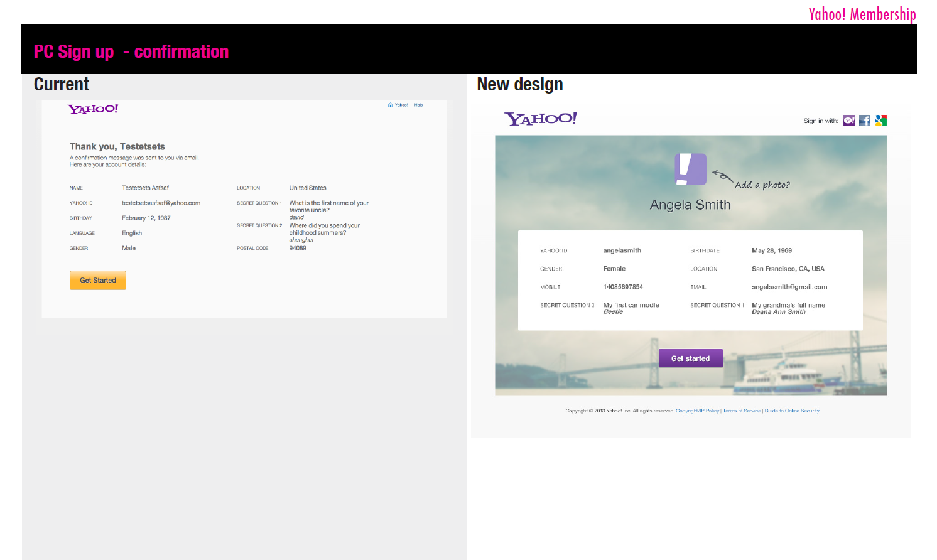Viewport: 937px width, 560px height.
Task: Click the purple exclamation avatar placeholder
Action: [690, 170]
